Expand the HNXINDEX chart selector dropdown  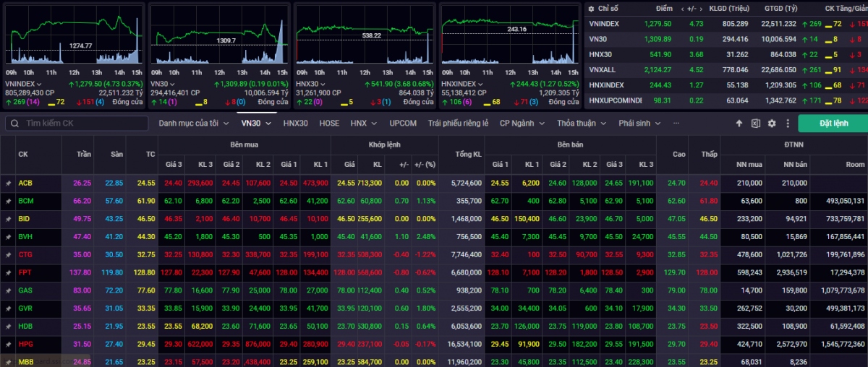coord(482,84)
